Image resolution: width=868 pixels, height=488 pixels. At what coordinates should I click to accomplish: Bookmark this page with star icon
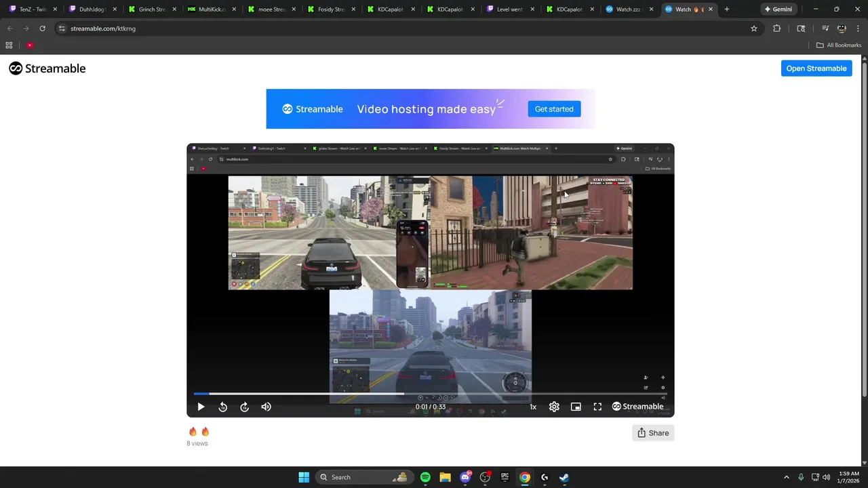tap(753, 28)
